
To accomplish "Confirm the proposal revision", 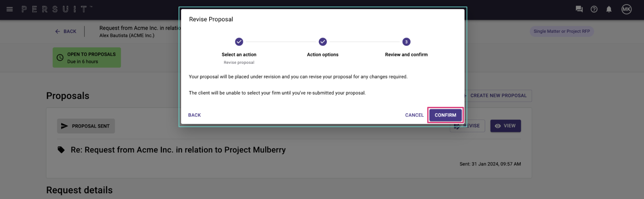I will tap(445, 115).
